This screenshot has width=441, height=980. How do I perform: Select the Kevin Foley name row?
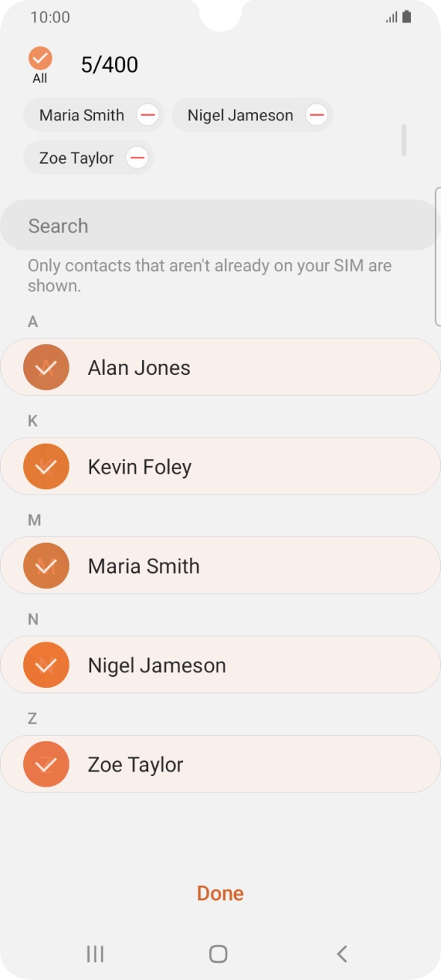(220, 466)
